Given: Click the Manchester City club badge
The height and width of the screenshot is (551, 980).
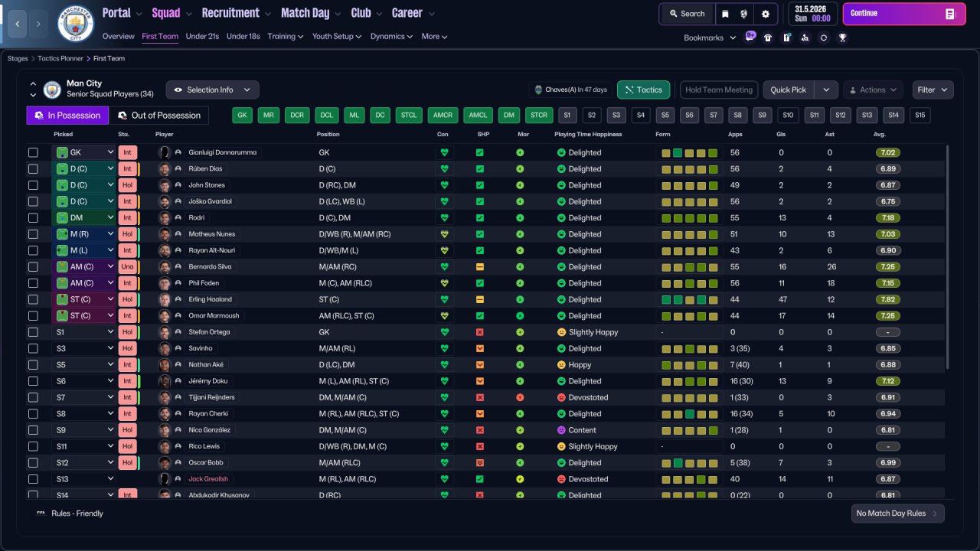Looking at the screenshot, I should [x=76, y=24].
